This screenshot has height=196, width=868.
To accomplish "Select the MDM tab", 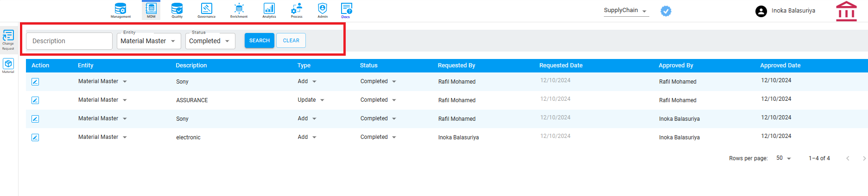I will (x=151, y=10).
